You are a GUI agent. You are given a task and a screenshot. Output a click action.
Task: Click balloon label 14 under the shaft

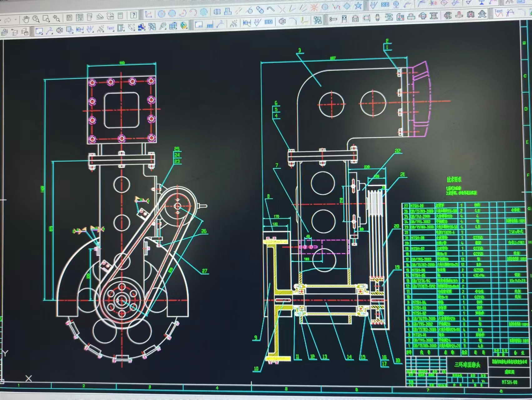coord(349,357)
